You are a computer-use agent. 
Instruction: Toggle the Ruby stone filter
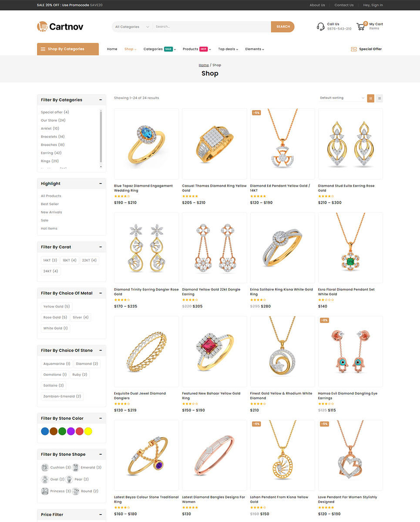(80, 375)
